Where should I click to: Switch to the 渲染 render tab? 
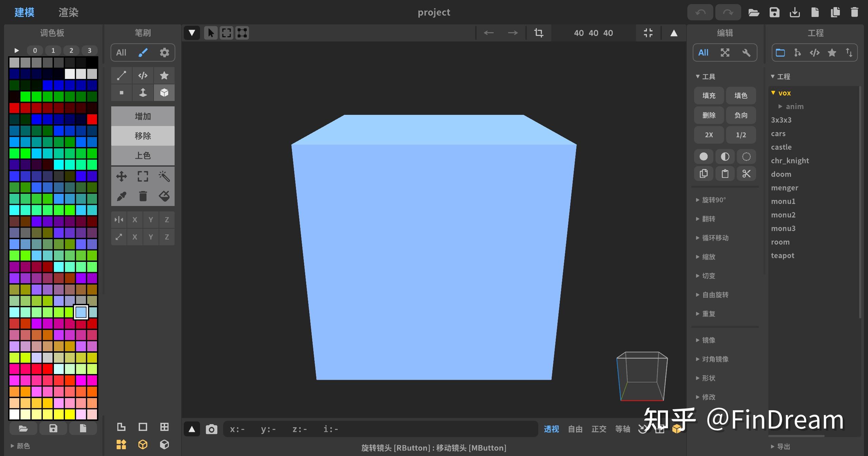pyautogui.click(x=68, y=13)
